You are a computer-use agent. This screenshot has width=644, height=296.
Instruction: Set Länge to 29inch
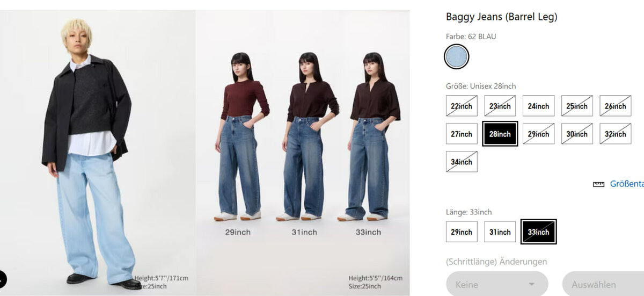tap(462, 232)
